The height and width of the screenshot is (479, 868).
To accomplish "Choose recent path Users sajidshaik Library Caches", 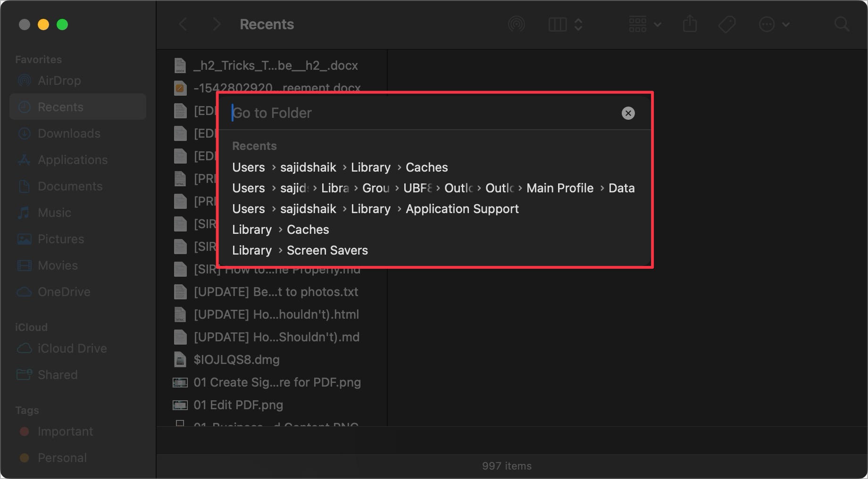I will point(340,167).
